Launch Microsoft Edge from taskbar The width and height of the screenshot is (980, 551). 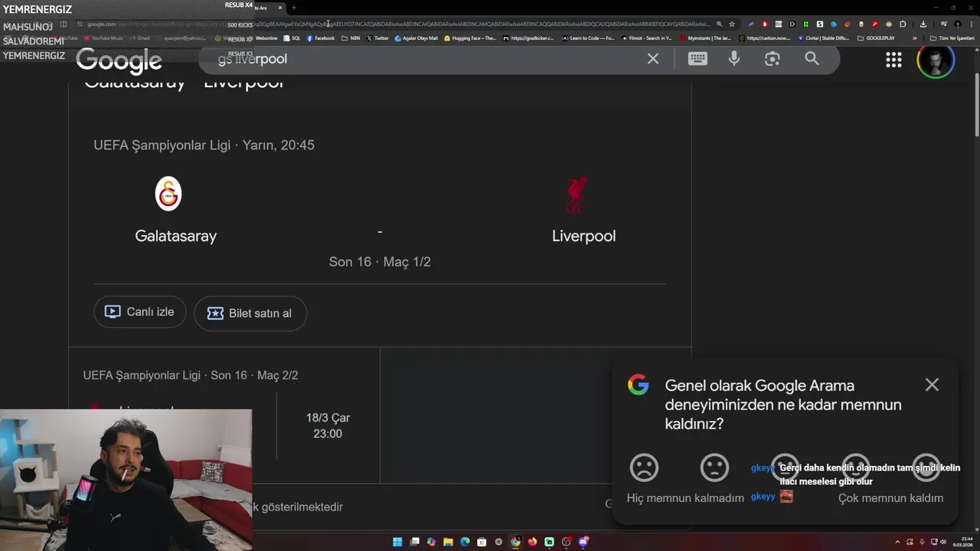pos(465,542)
